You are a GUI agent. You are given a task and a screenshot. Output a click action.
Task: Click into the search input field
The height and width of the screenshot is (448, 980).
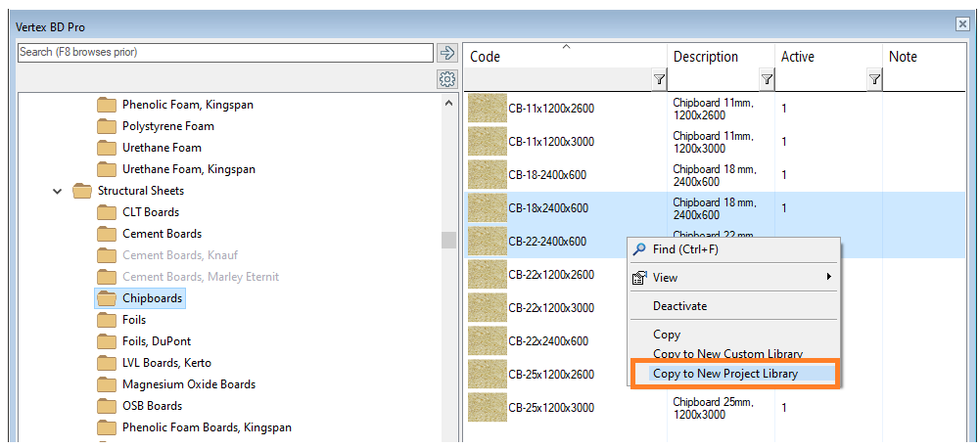[x=225, y=52]
